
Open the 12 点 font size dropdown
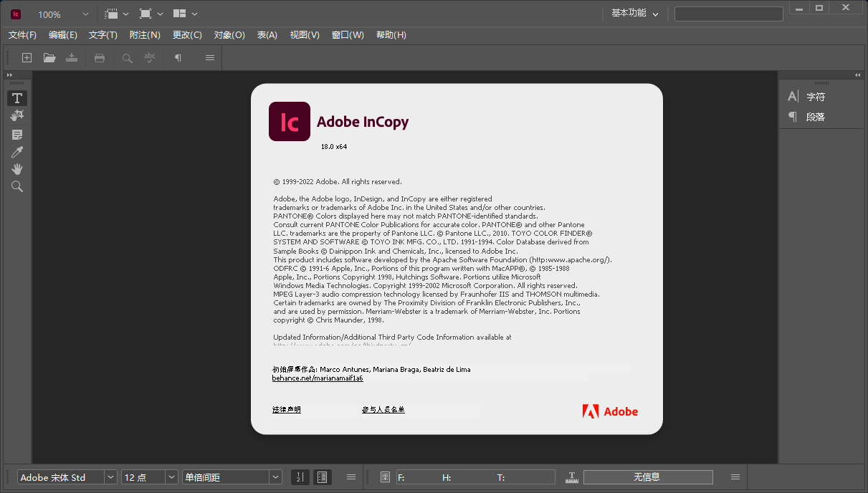coord(171,477)
